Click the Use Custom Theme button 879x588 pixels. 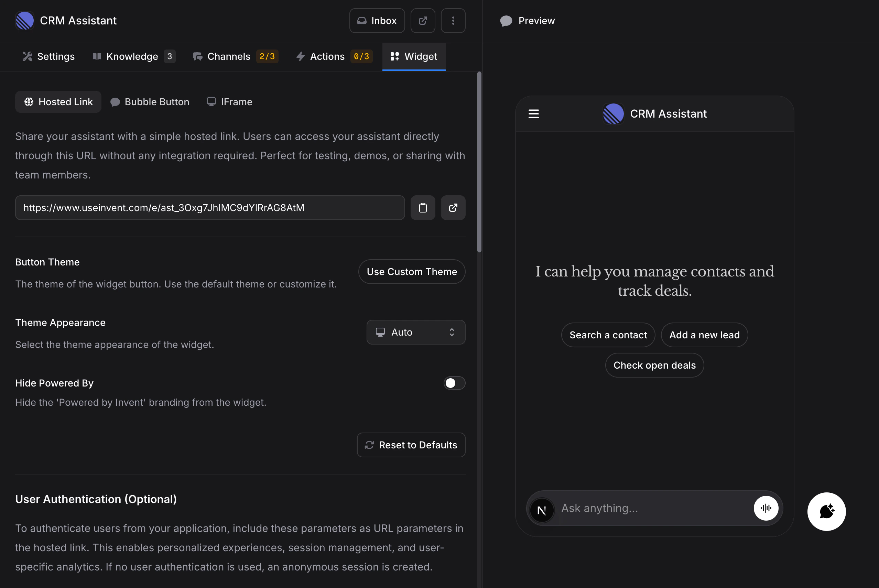click(411, 272)
